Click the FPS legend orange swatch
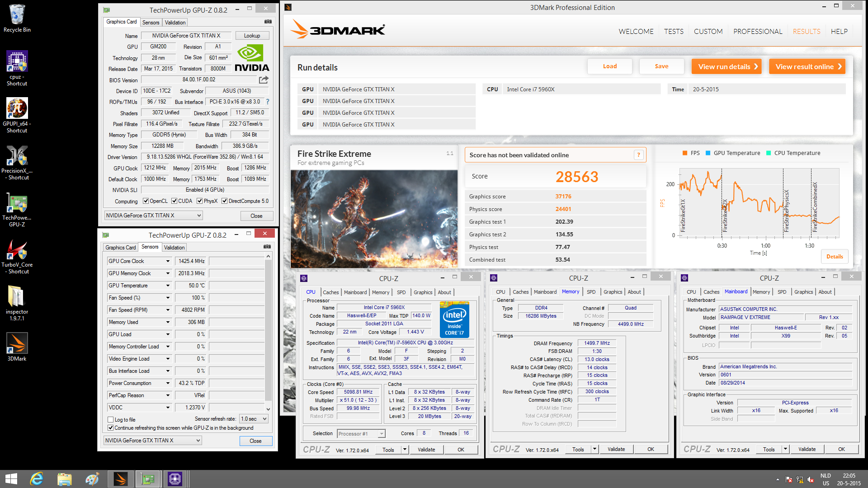 pyautogui.click(x=685, y=153)
